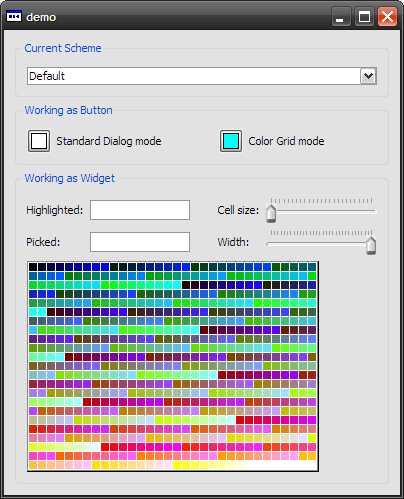Pick the first orange swatch in bottom row

[x=33, y=465]
